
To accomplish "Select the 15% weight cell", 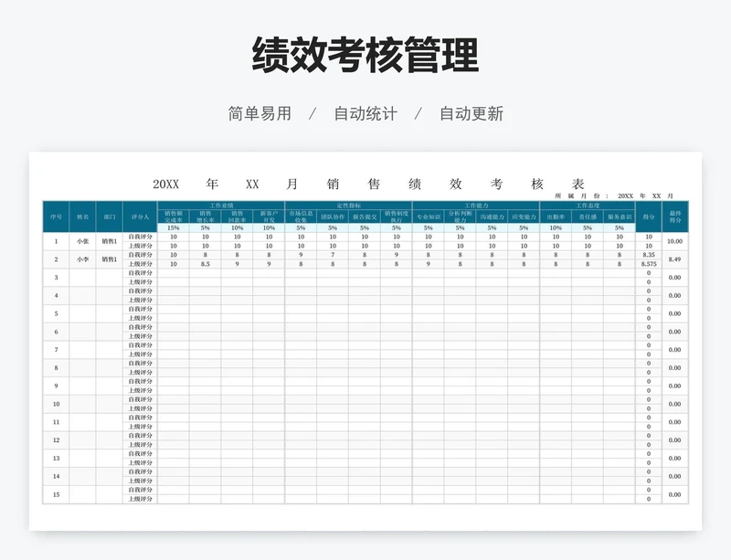I will pyautogui.click(x=174, y=228).
